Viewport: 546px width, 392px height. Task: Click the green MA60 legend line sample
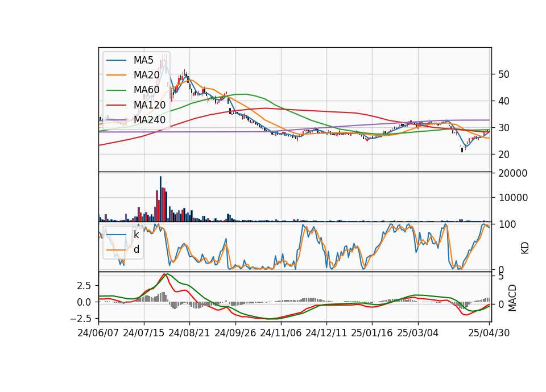[x=116, y=90]
